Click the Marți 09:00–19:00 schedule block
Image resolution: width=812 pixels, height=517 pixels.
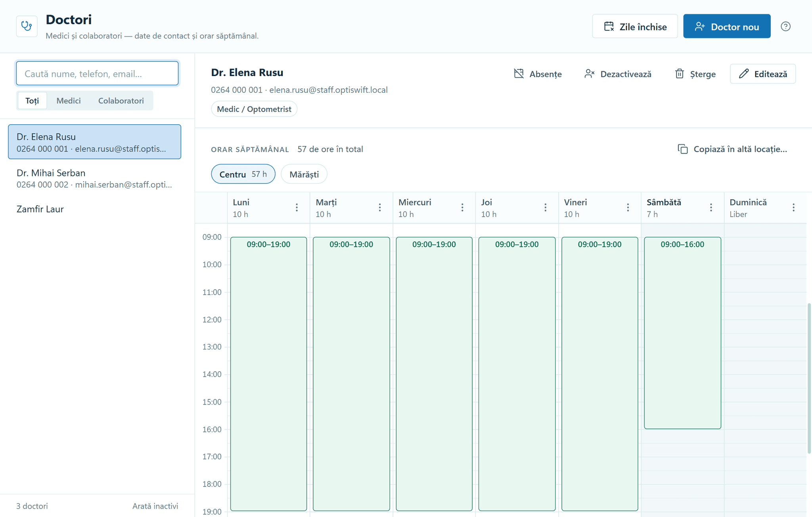click(351, 374)
